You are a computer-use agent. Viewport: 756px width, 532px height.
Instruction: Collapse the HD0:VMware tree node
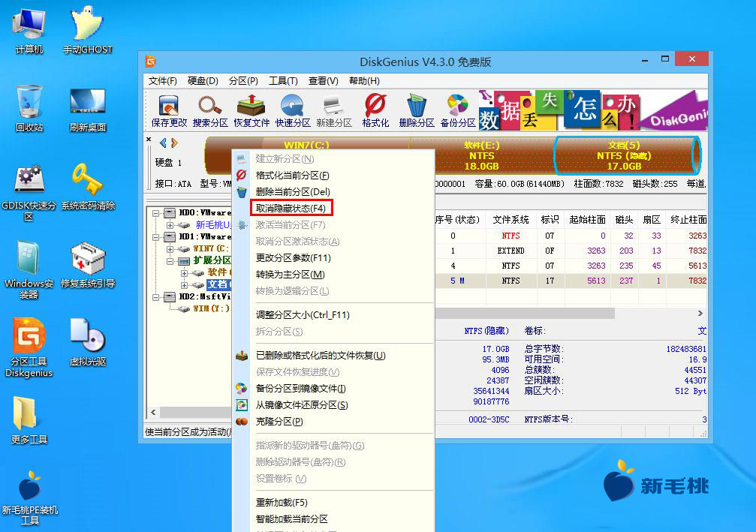click(155, 213)
